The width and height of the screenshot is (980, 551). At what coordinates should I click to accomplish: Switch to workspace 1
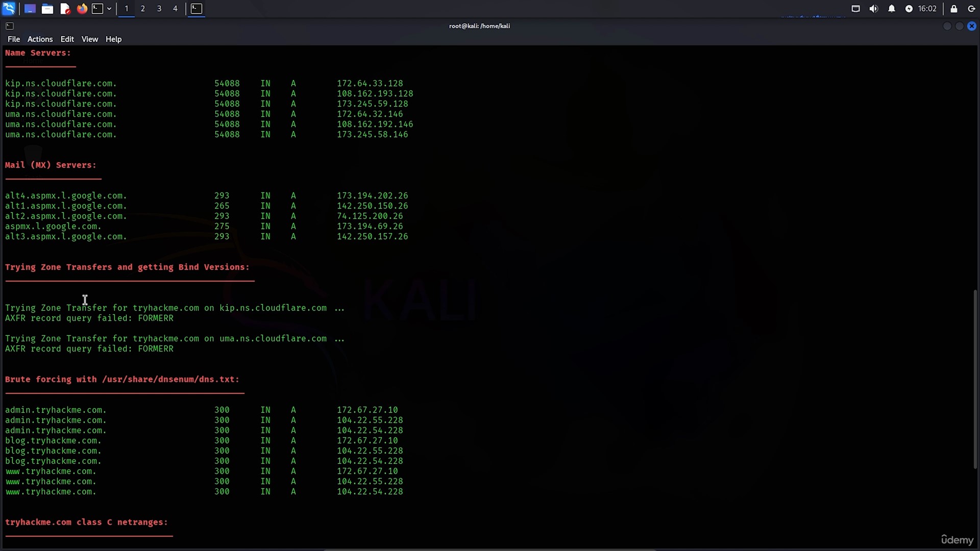127,9
